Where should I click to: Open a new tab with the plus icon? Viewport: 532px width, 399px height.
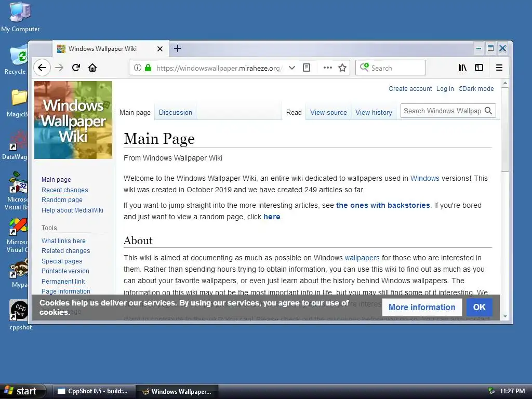pyautogui.click(x=178, y=48)
